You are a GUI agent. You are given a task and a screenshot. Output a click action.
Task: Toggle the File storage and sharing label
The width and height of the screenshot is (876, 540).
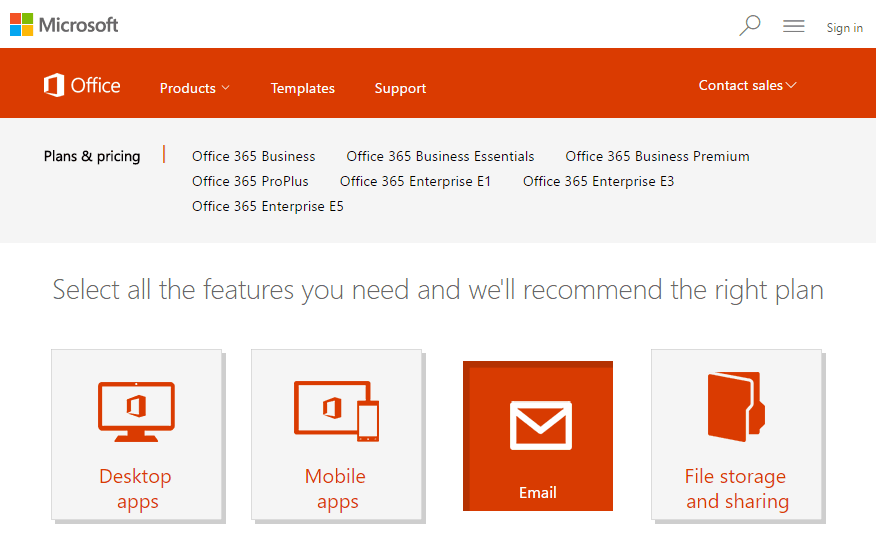coord(736,489)
